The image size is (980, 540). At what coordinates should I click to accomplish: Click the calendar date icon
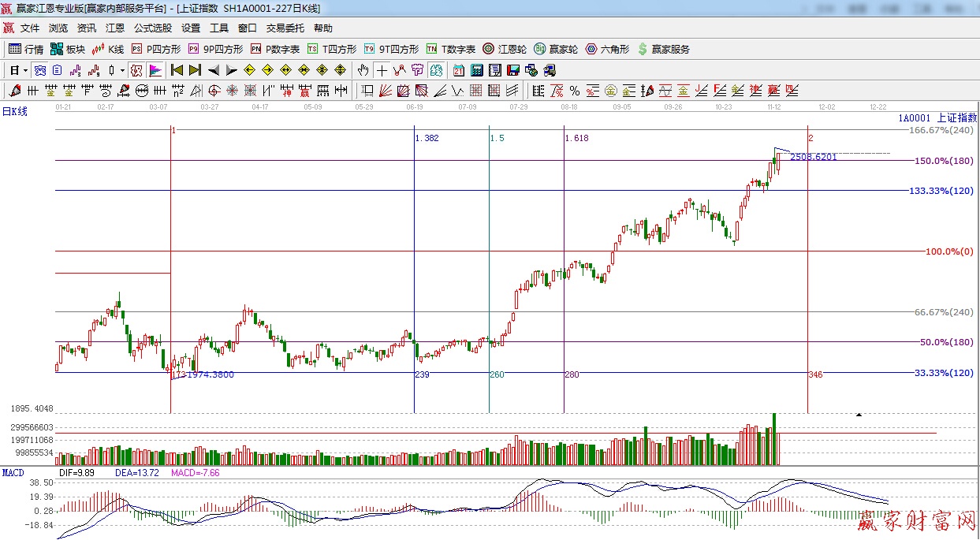point(458,70)
